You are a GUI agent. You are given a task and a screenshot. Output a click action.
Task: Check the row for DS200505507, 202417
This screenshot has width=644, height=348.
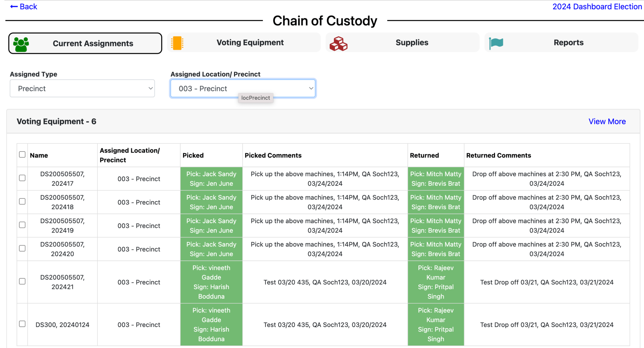click(22, 178)
